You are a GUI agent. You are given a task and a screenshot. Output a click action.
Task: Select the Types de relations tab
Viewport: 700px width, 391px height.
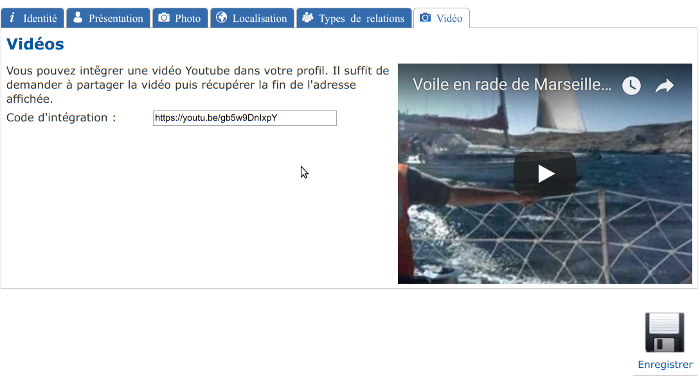(354, 18)
